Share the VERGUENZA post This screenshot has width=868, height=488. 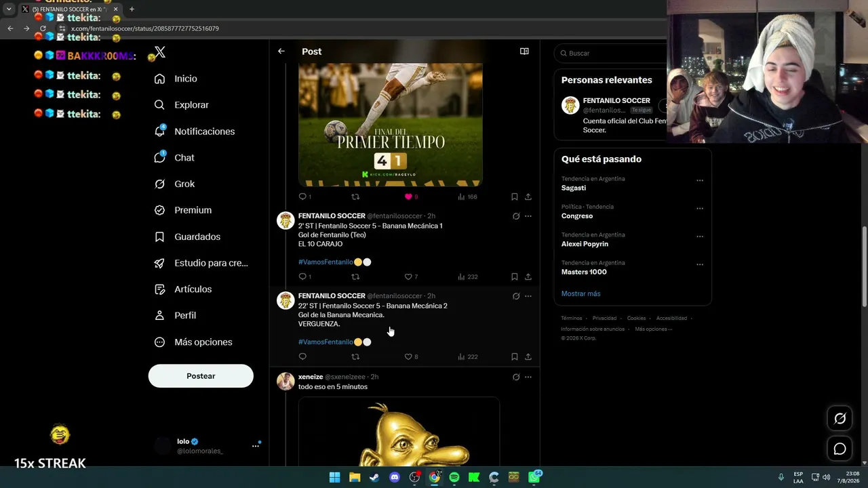pos(528,357)
